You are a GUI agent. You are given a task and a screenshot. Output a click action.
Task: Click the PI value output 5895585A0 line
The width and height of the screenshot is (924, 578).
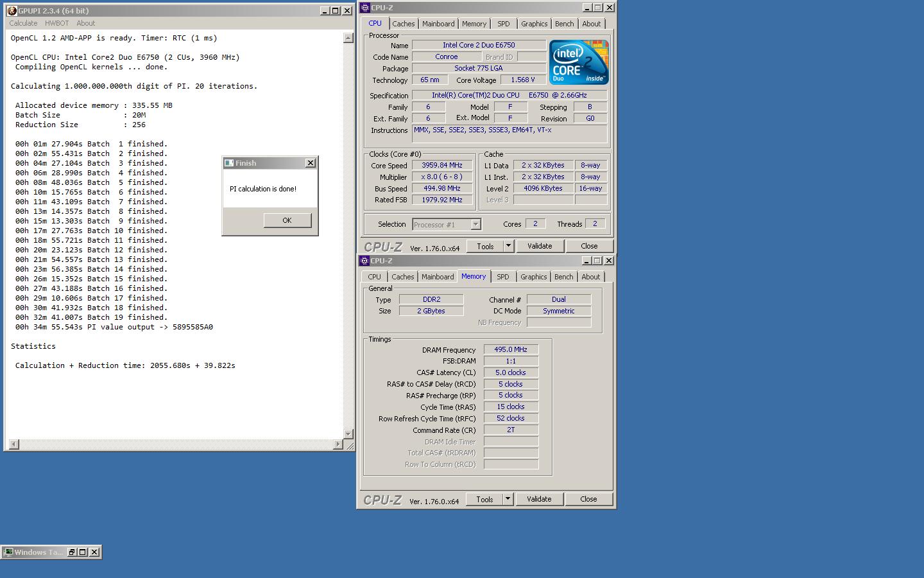[x=114, y=327]
